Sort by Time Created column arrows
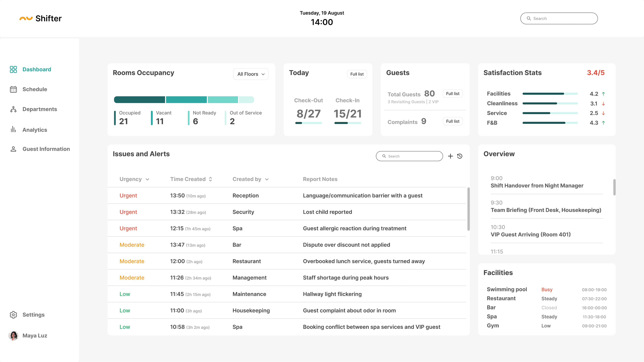Image resolution: width=644 pixels, height=362 pixels. tap(211, 179)
